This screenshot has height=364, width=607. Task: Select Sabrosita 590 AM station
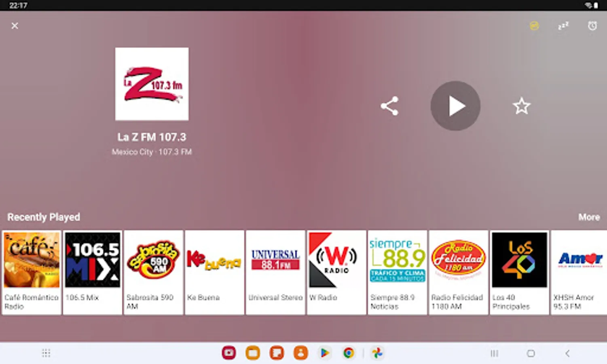(x=154, y=272)
